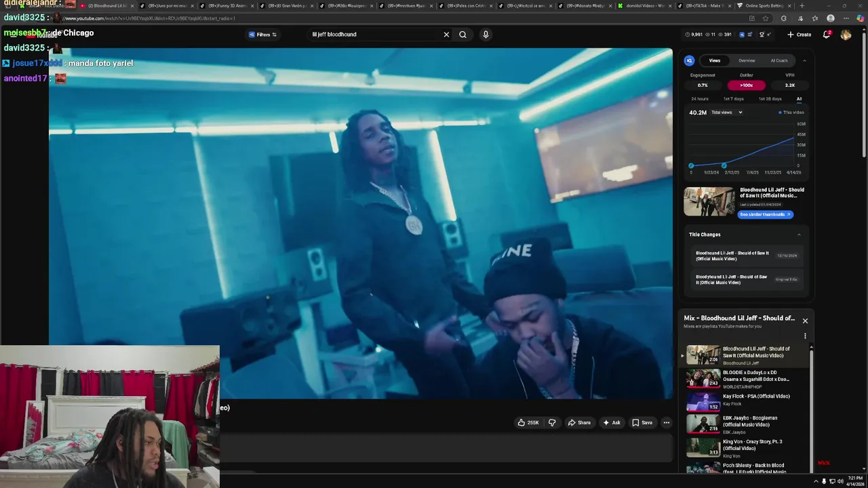This screenshot has height=488, width=868.
Task: Bookmark this page with star icon
Action: [x=766, y=18]
